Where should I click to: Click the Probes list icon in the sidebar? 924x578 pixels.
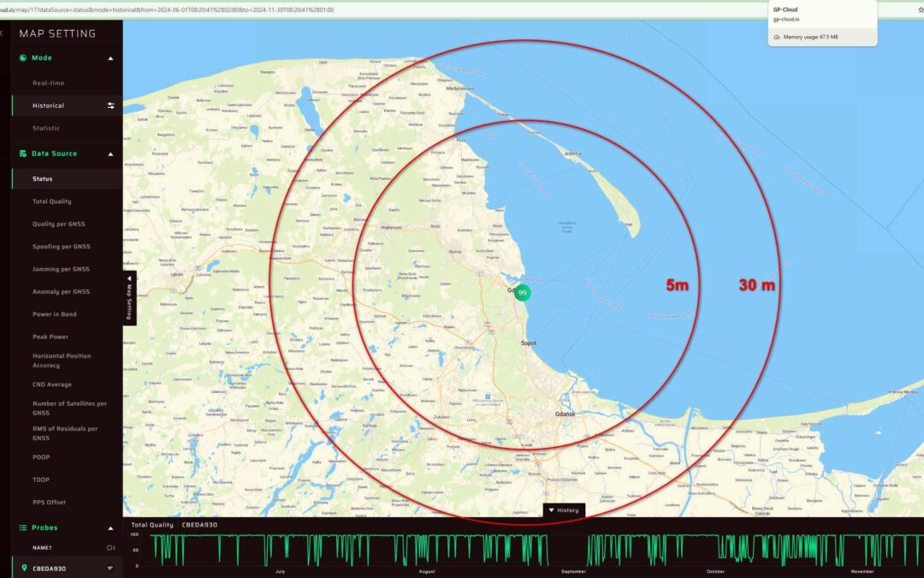(23, 527)
